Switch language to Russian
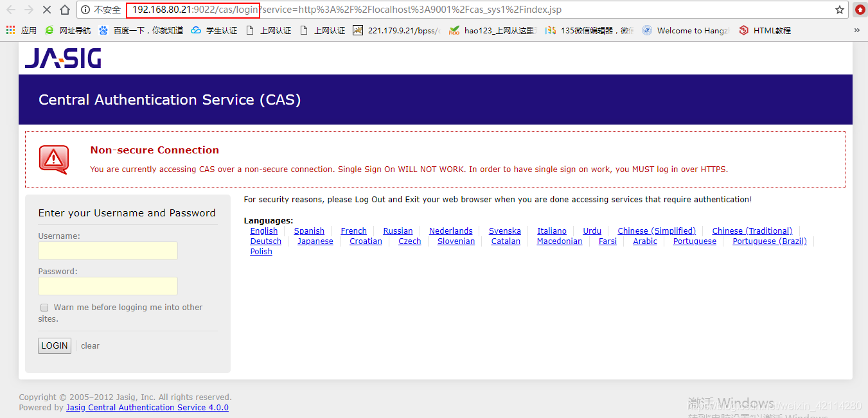This screenshot has height=418, width=868. [398, 231]
